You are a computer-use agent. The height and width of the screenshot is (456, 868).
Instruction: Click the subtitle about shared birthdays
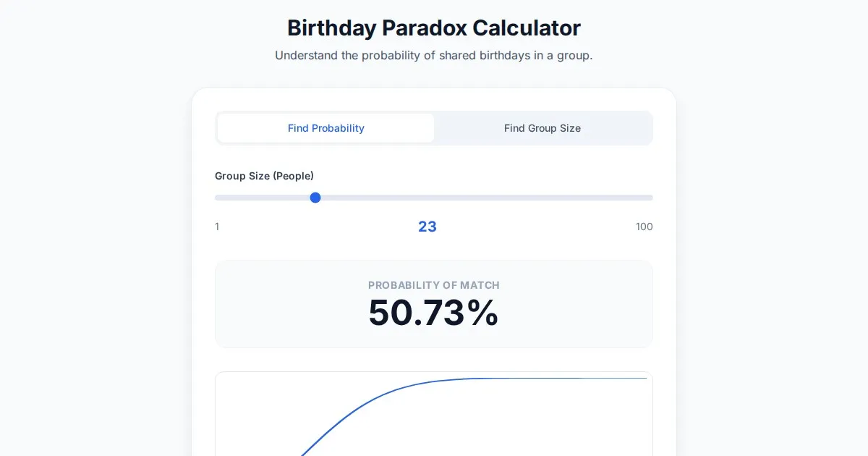coord(434,56)
